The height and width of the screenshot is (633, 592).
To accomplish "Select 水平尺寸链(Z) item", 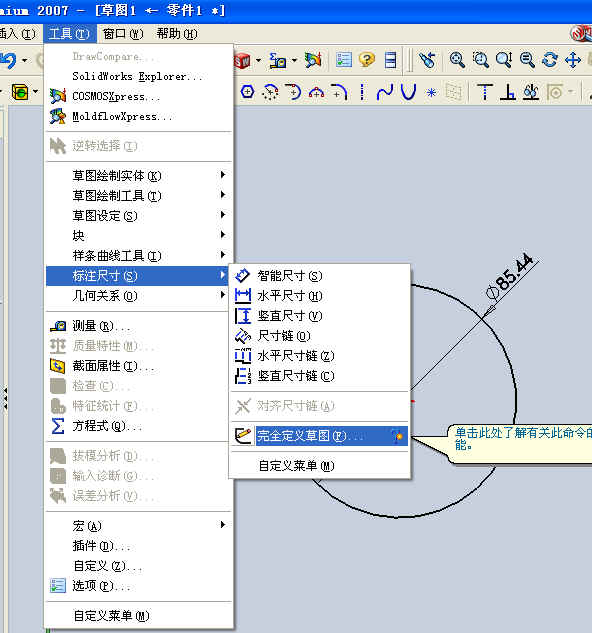I will pyautogui.click(x=320, y=356).
